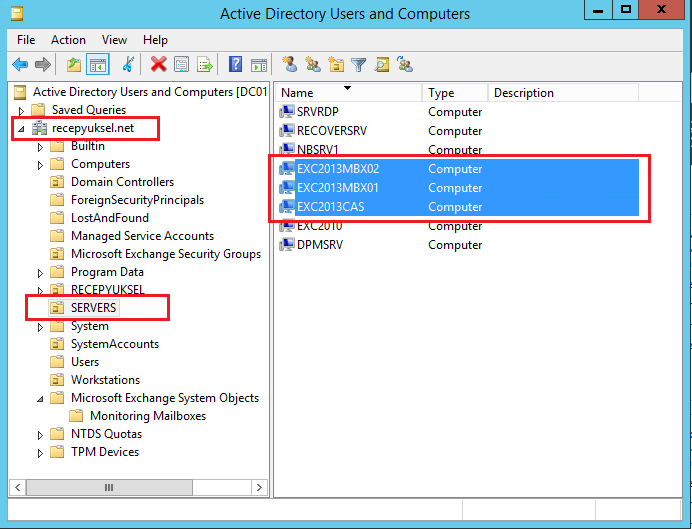Screen dimensions: 692x529
Task: Sort by the Description column header
Action: pos(563,93)
